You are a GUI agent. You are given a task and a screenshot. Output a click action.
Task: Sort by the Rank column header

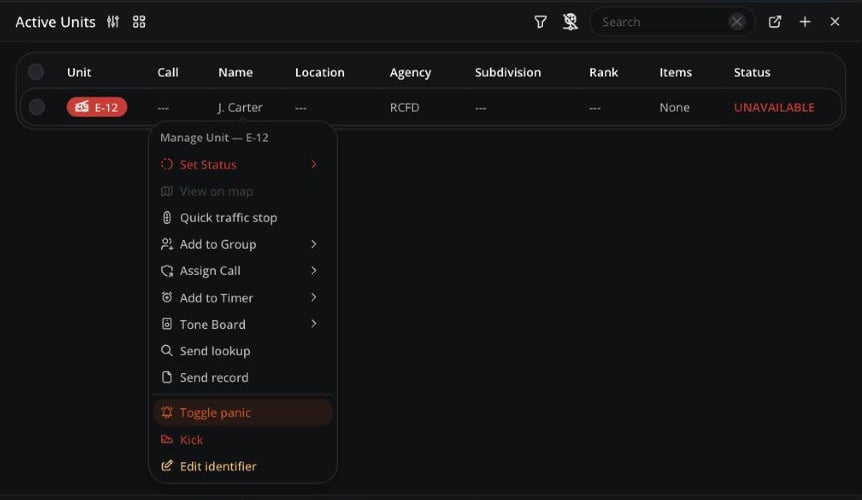[604, 73]
